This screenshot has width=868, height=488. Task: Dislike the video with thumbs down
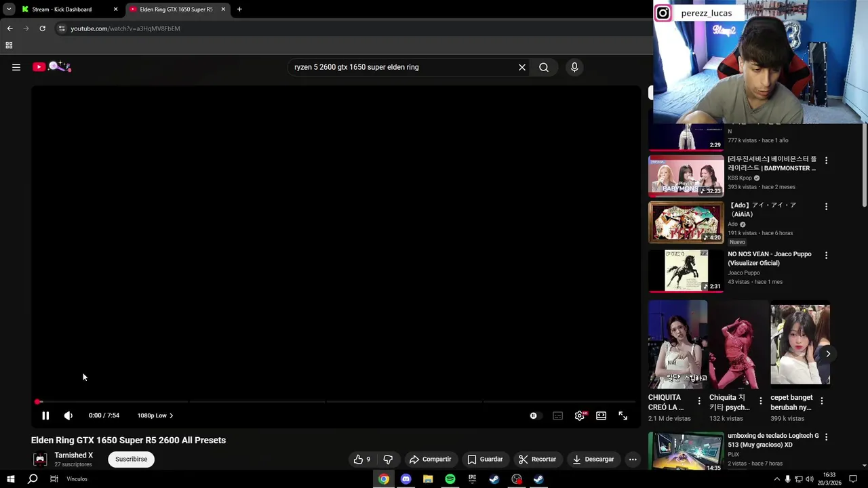(388, 459)
